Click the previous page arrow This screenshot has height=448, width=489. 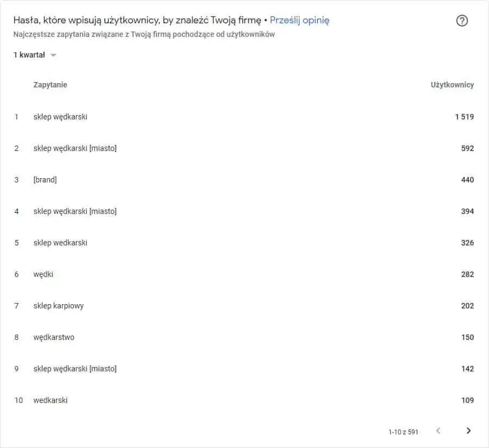pos(438,431)
